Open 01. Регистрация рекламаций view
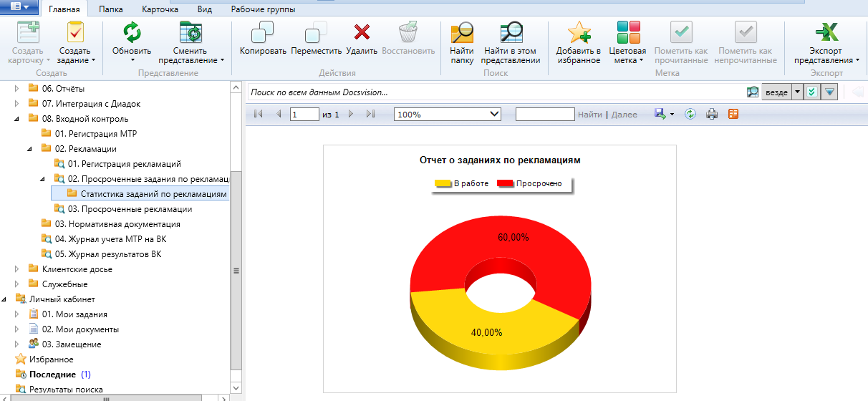Viewport: 868px width, 401px height. (125, 164)
